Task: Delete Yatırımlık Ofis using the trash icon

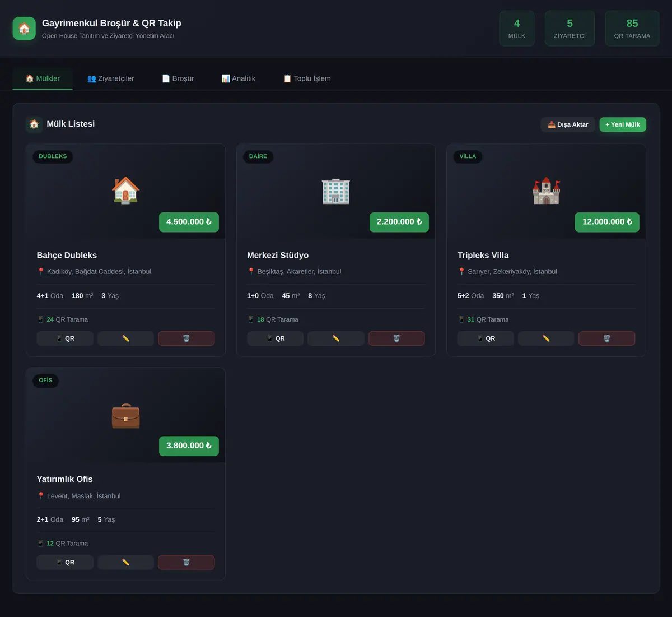Action: pos(186,562)
